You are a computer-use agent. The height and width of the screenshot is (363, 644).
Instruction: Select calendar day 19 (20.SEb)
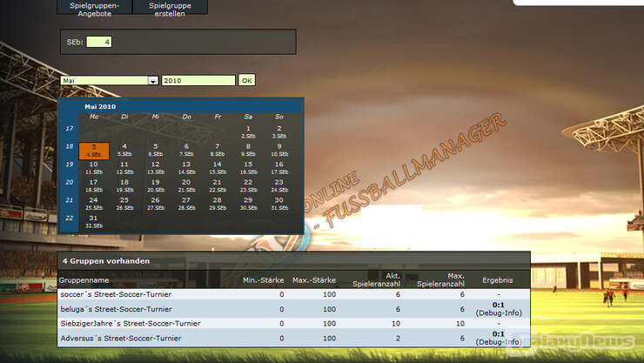pos(155,186)
